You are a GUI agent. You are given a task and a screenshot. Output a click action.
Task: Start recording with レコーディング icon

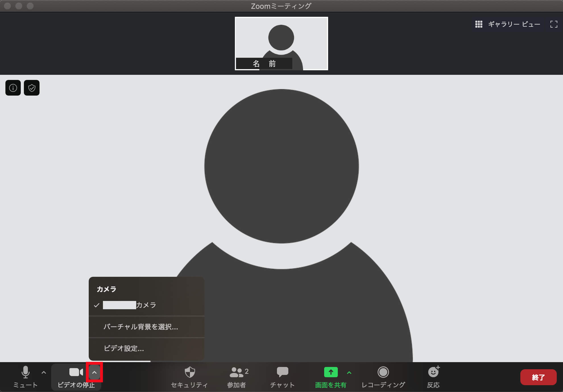click(x=383, y=372)
